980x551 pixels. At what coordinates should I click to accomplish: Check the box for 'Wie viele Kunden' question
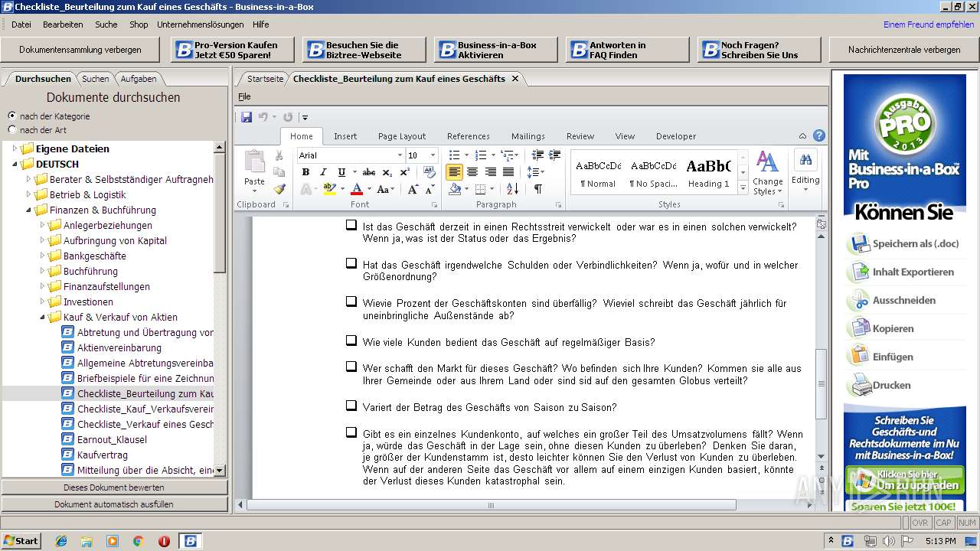(351, 341)
